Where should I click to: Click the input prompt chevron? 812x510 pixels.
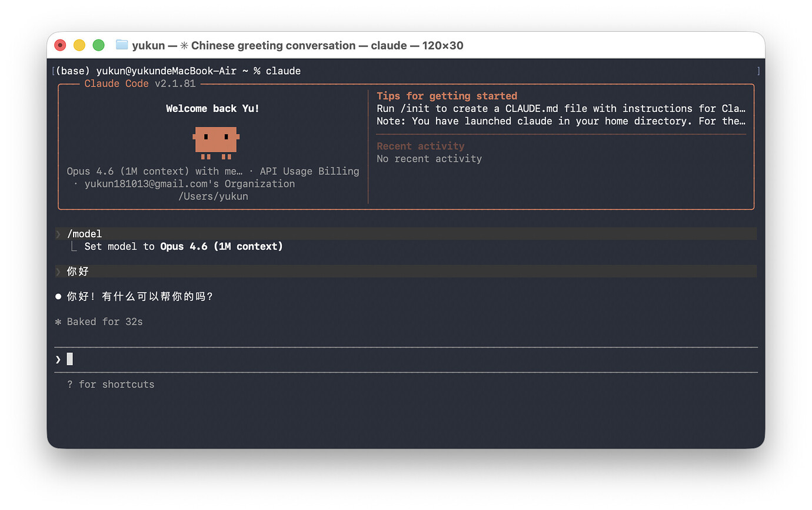point(58,359)
